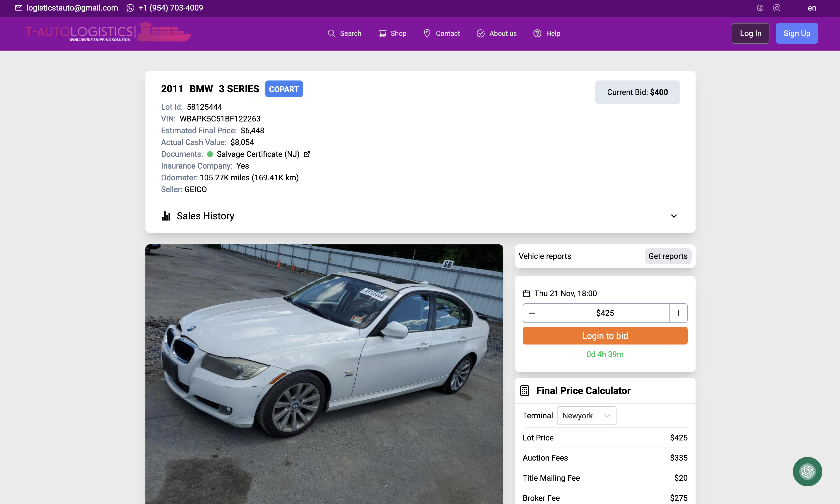Image resolution: width=840 pixels, height=504 pixels.
Task: Click the $425 bid amount field
Action: pyautogui.click(x=605, y=313)
